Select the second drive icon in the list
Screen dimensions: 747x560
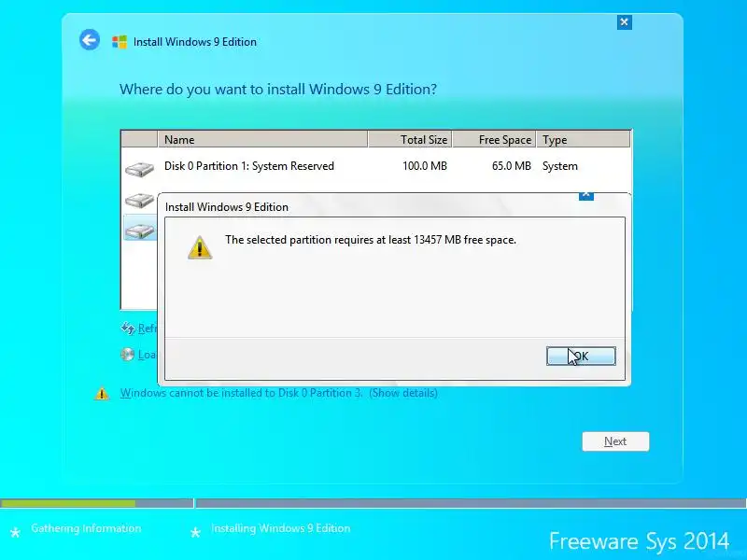tap(139, 200)
